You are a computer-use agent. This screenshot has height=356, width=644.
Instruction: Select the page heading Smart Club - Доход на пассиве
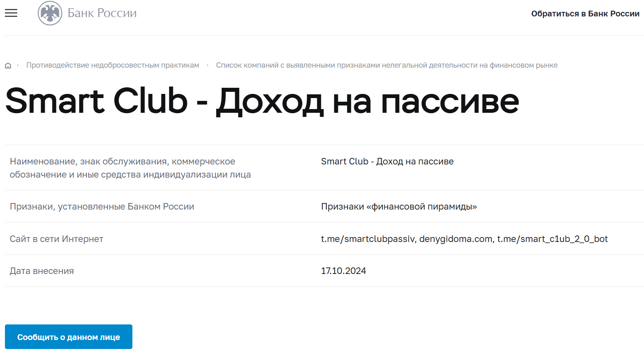pos(262,101)
